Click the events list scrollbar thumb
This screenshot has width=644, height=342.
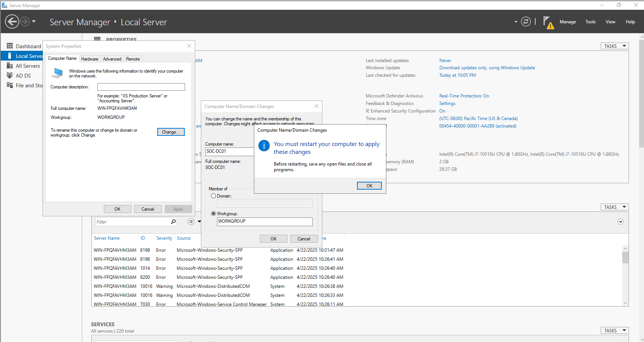point(625,257)
